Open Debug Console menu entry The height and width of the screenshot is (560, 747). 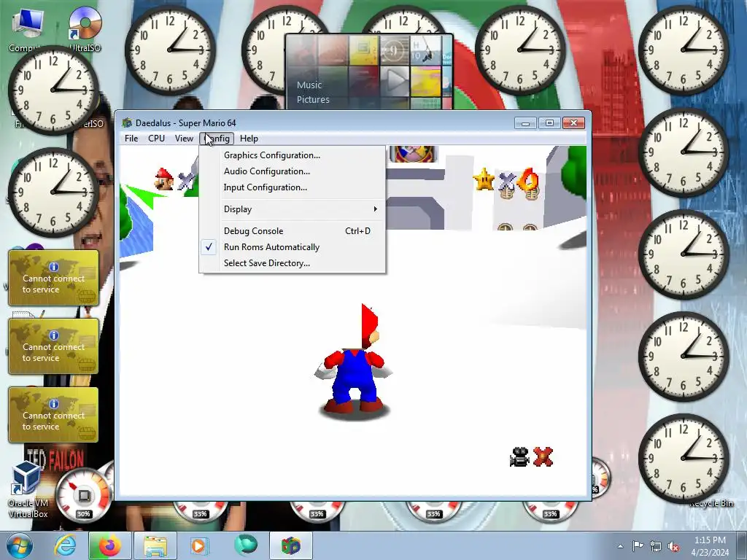pyautogui.click(x=292, y=231)
